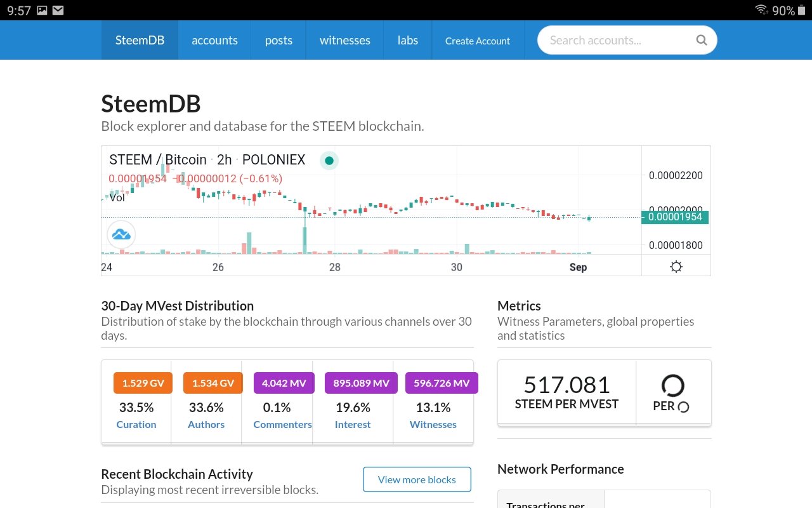Viewport: 812px width, 508px height.
Task: Click the 19.6% Interest percentage
Action: click(353, 407)
